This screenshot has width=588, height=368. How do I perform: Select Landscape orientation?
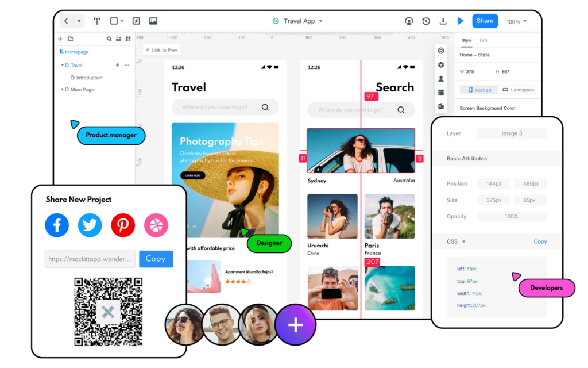[518, 90]
